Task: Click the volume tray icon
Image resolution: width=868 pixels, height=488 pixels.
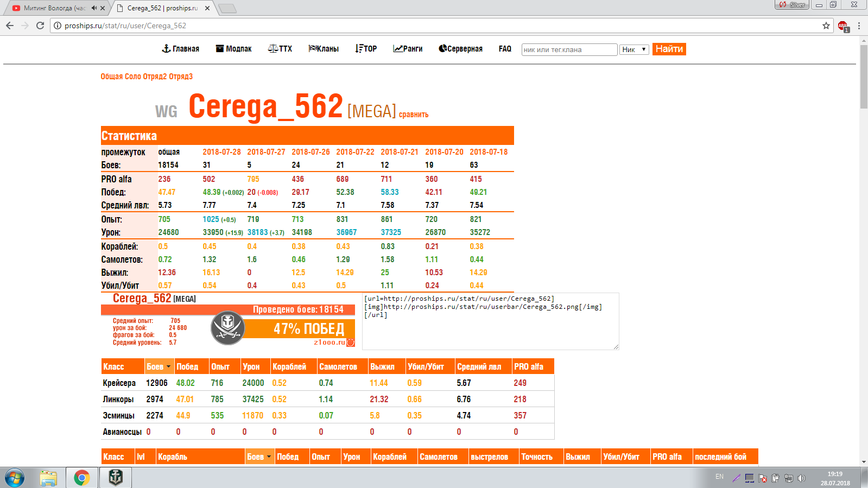Action: 801,478
